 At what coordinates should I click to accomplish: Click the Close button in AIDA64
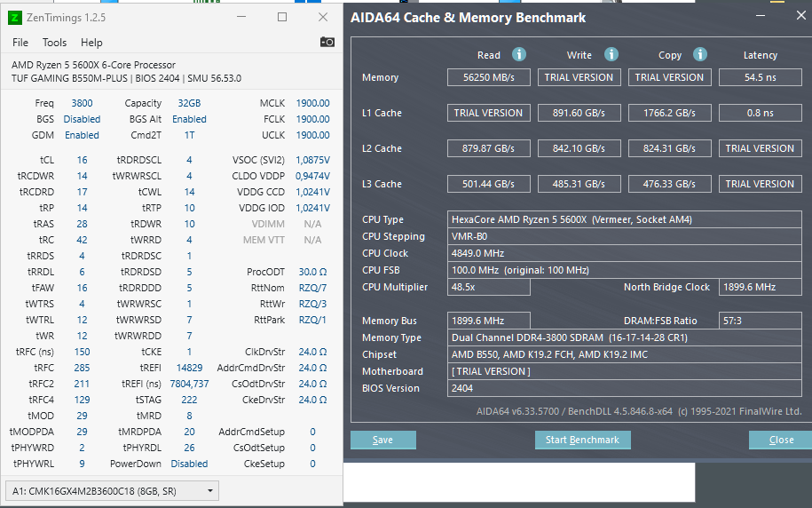coord(781,440)
